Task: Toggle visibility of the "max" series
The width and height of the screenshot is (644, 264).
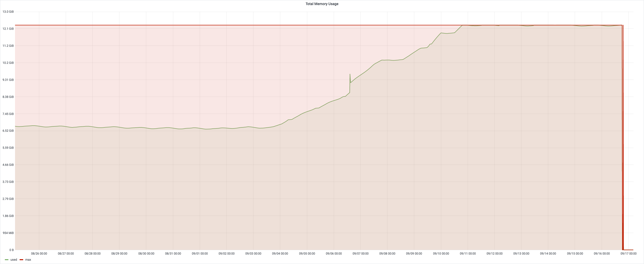Action: tap(28, 260)
